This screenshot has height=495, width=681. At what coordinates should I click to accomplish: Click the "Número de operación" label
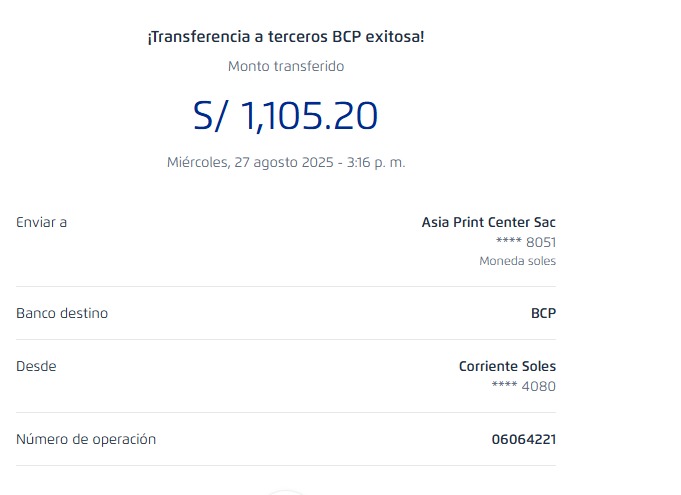click(86, 439)
